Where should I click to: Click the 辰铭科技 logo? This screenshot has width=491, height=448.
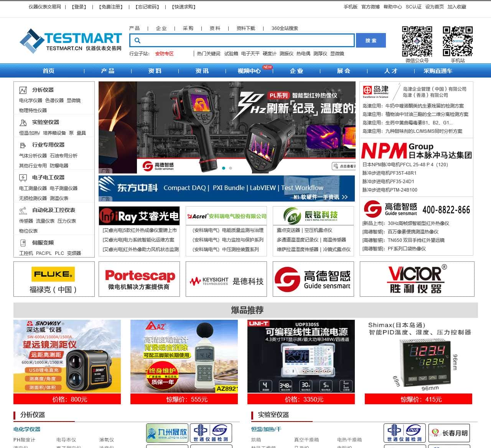point(313,216)
